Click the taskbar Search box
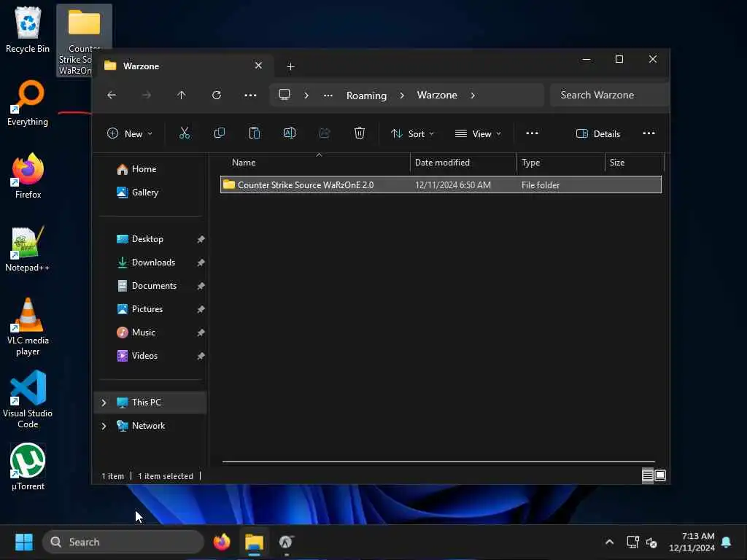 pos(123,542)
